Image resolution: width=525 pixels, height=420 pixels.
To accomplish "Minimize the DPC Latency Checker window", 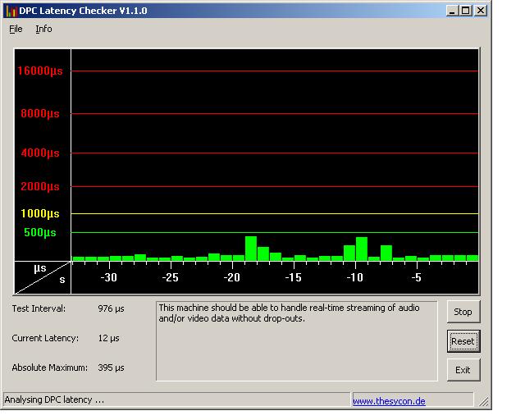I will tap(452, 11).
